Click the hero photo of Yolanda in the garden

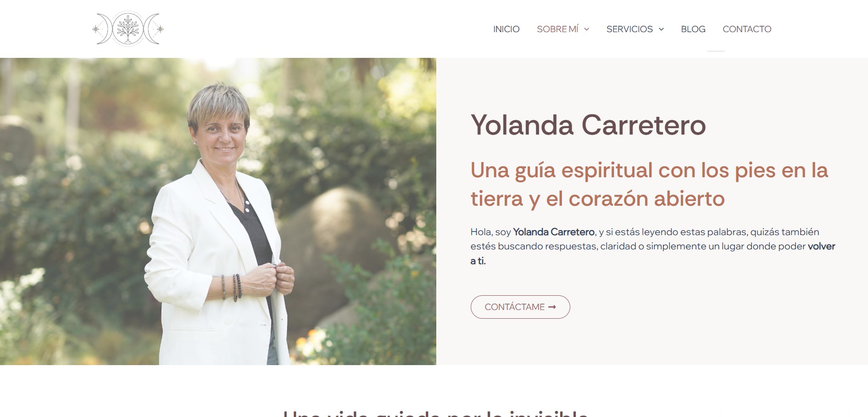click(x=218, y=211)
